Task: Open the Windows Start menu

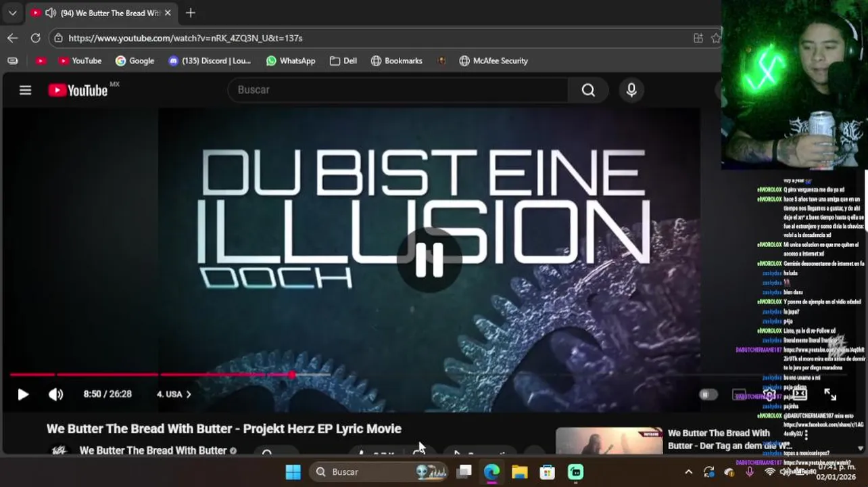Action: [293, 472]
